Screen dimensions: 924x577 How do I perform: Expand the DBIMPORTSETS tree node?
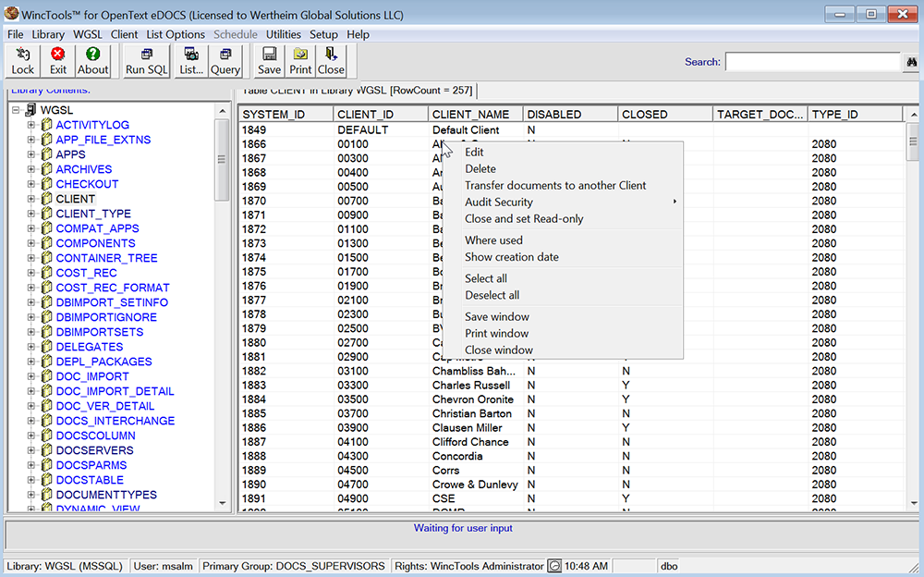[x=31, y=332]
